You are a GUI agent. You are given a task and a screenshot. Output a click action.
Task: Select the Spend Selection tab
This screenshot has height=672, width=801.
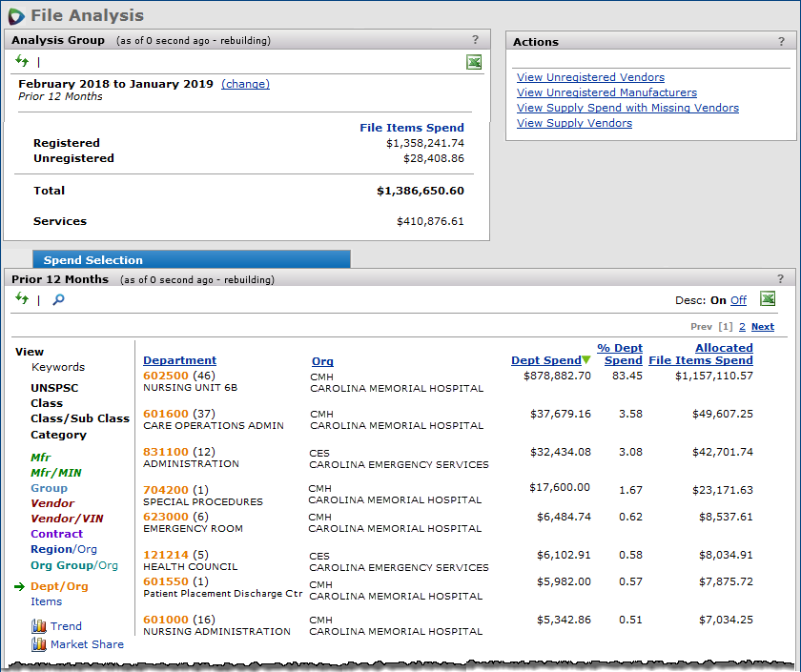93,260
